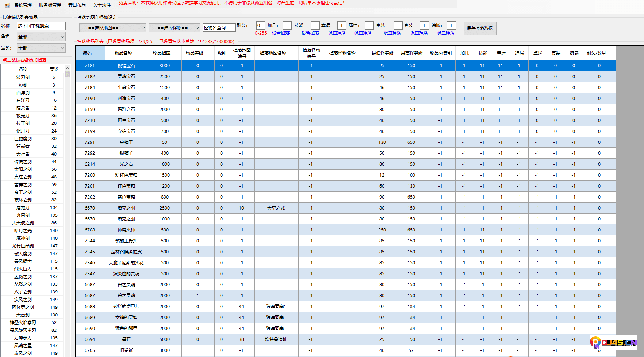Expand the 选择怪物 dropdown

click(x=174, y=28)
